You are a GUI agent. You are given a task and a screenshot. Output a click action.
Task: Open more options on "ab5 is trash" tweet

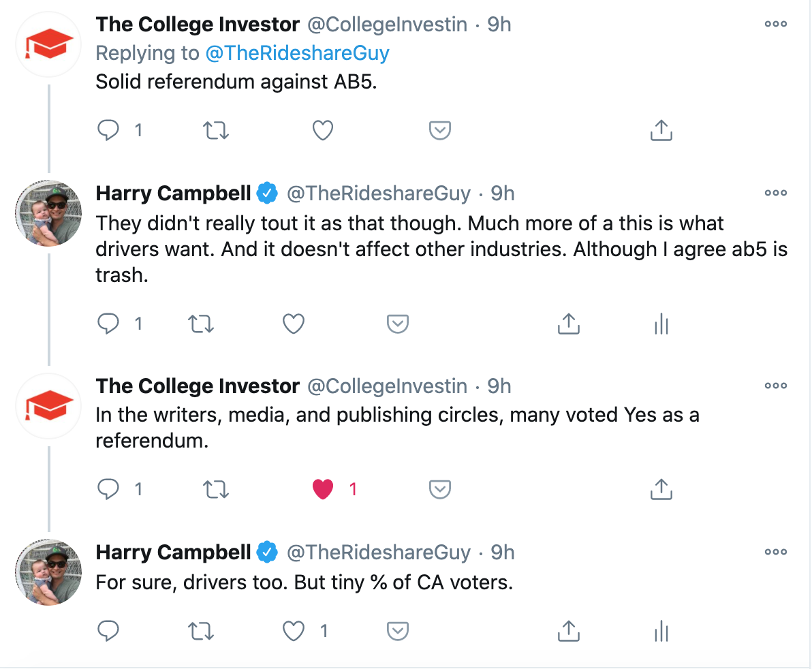click(775, 193)
